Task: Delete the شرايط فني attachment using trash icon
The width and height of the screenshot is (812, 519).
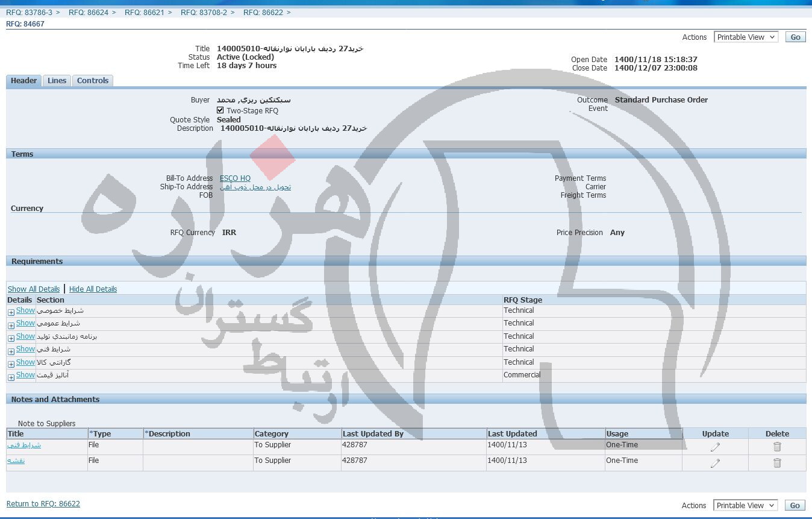Action: point(777,447)
